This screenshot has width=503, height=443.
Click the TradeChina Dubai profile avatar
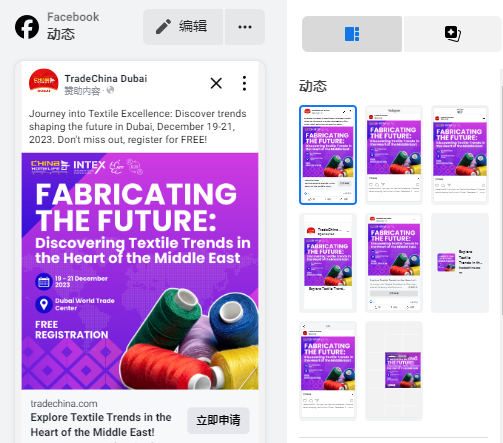(x=44, y=83)
